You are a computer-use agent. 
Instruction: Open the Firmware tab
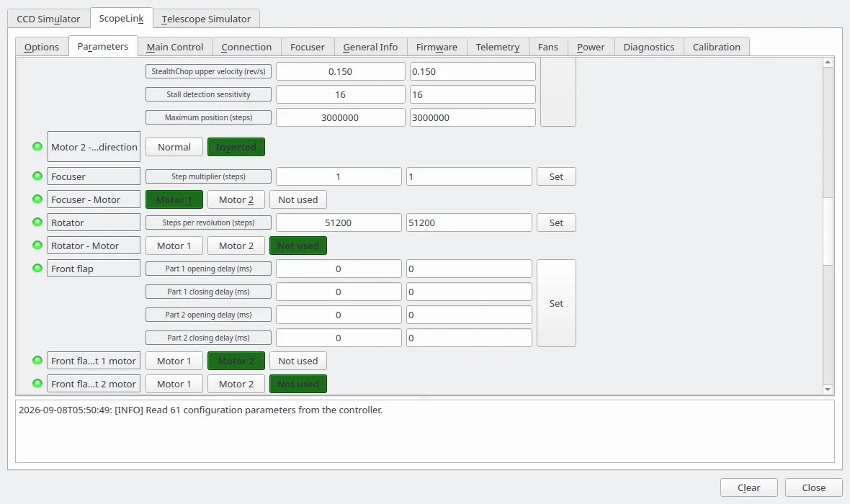click(437, 47)
